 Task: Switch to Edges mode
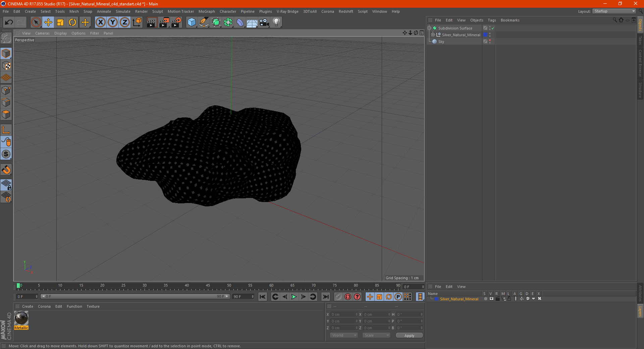tap(6, 102)
